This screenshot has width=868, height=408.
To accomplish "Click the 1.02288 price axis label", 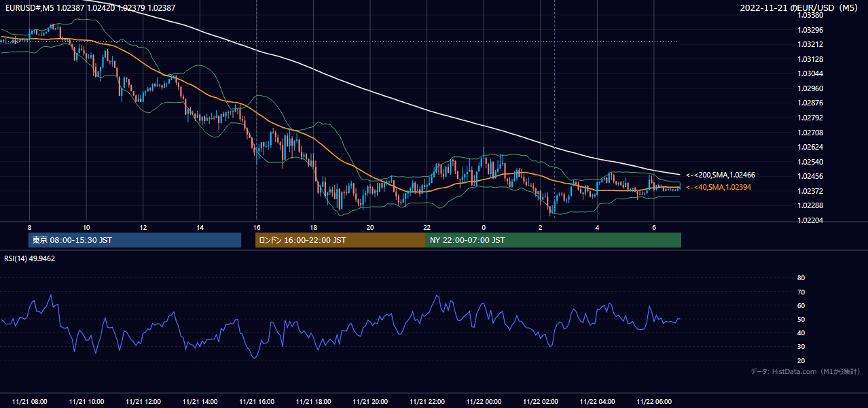I will point(811,205).
